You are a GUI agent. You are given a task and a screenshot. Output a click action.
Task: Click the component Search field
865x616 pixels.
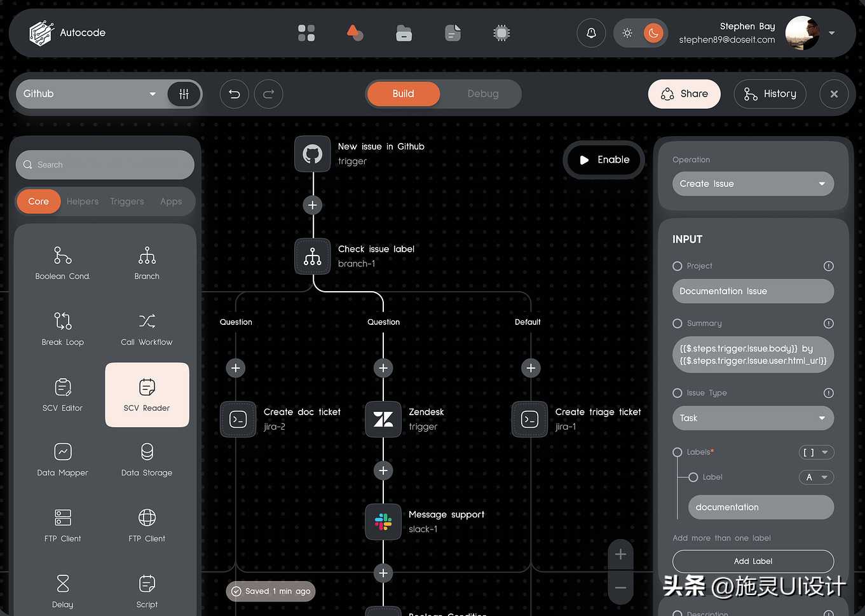[x=105, y=165]
